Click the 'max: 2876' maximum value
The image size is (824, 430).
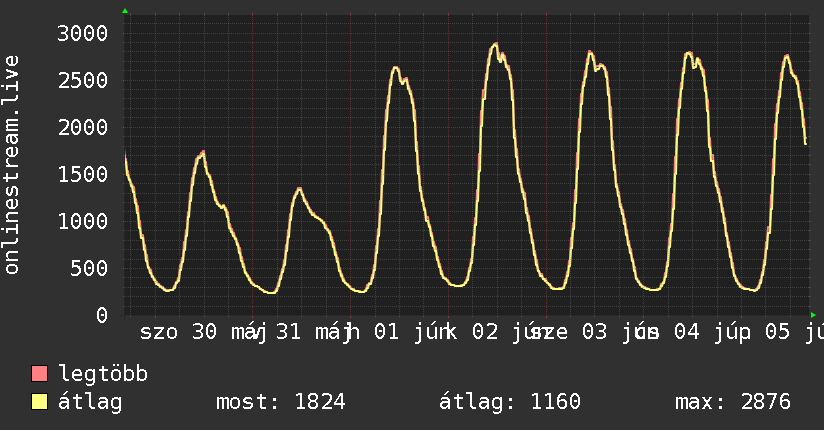pos(733,402)
